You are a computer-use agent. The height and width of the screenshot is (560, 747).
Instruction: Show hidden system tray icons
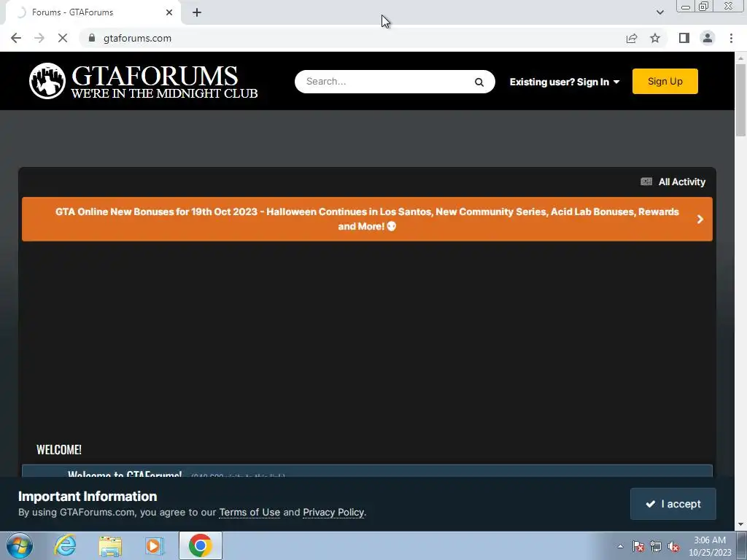(x=620, y=546)
